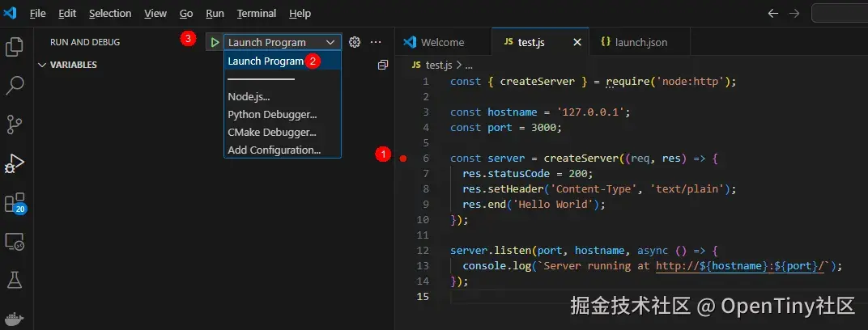Open the Go menu
Viewport: 868px width, 330px height.
(186, 13)
